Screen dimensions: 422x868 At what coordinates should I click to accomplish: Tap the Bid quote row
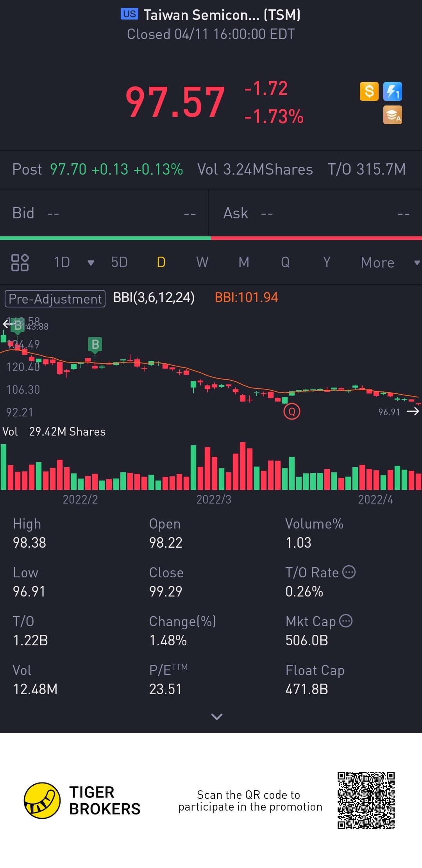[x=104, y=213]
